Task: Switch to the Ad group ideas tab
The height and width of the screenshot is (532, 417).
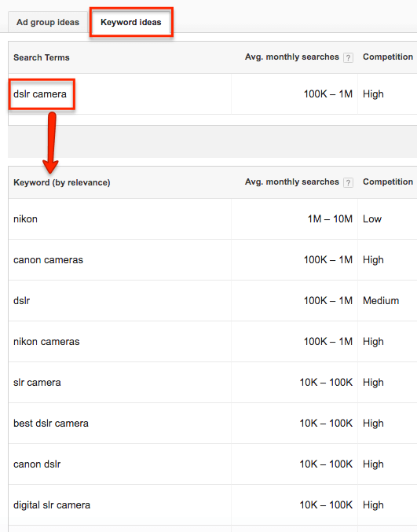Action: (x=48, y=22)
